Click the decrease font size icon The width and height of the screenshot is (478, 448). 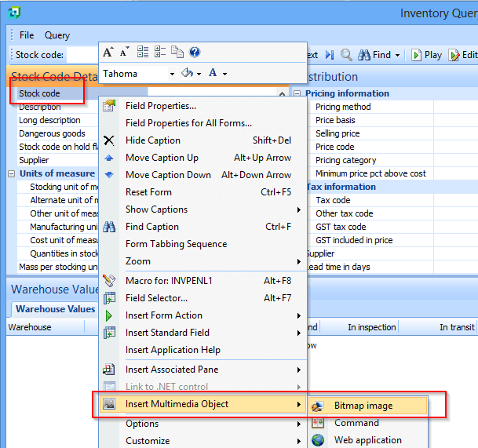pyautogui.click(x=125, y=53)
